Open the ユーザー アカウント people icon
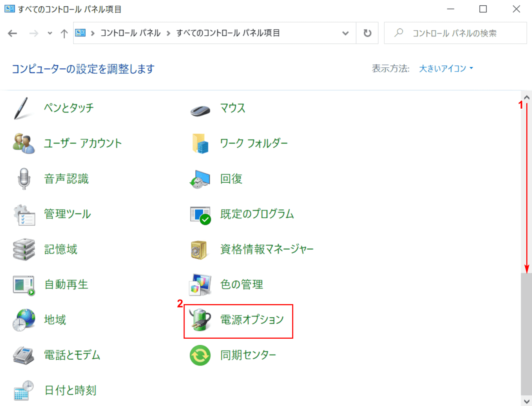The height and width of the screenshot is (406, 532). [x=24, y=143]
